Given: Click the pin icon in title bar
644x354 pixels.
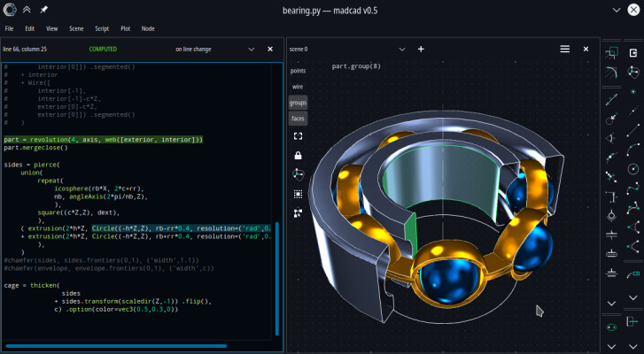Looking at the screenshot, I should point(44,9).
